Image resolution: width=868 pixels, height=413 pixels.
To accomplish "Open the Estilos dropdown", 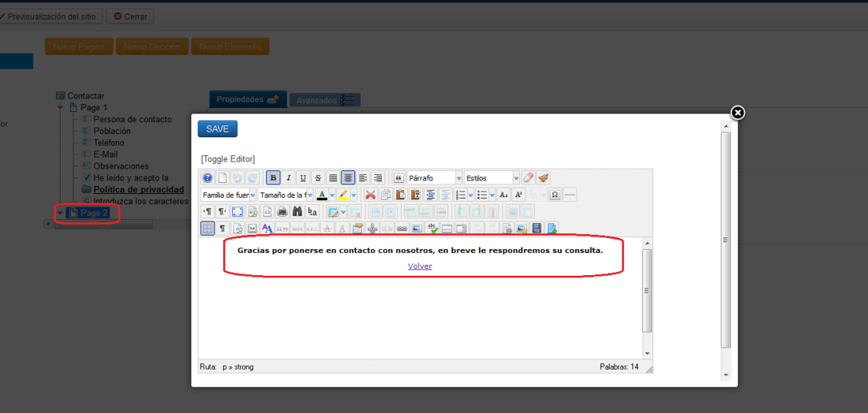I will tap(492, 178).
